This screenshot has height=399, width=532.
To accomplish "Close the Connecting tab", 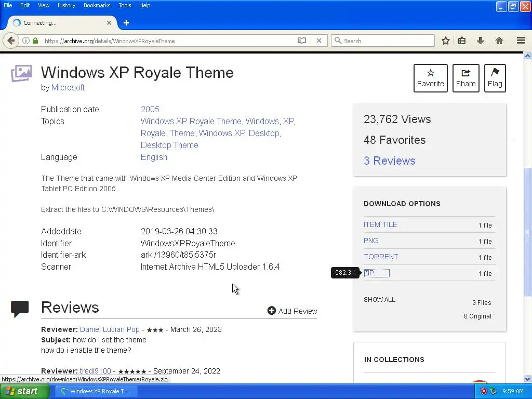I will [x=109, y=23].
